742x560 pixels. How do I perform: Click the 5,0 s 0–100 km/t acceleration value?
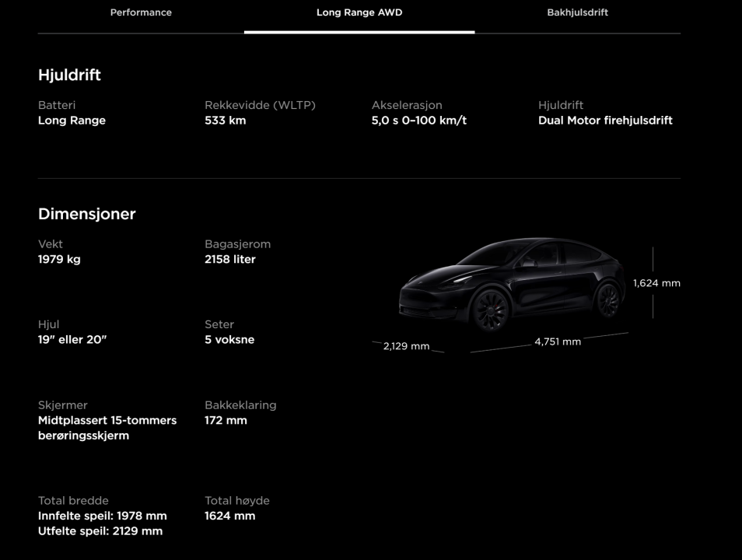(418, 121)
